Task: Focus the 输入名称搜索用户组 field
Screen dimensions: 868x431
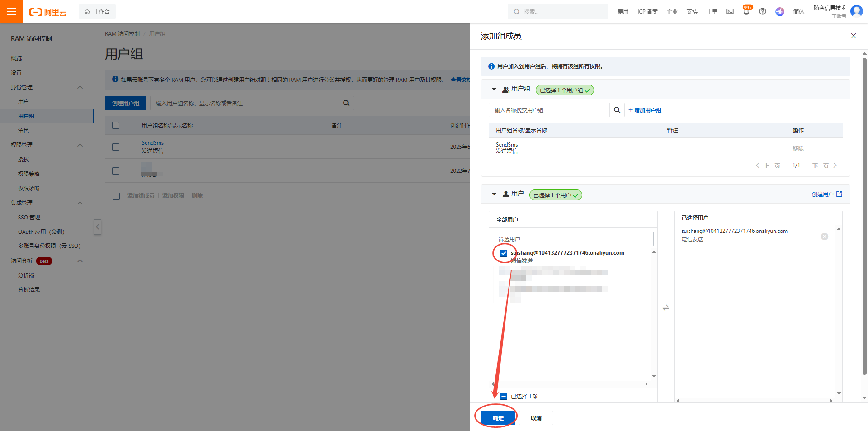Action: (549, 110)
